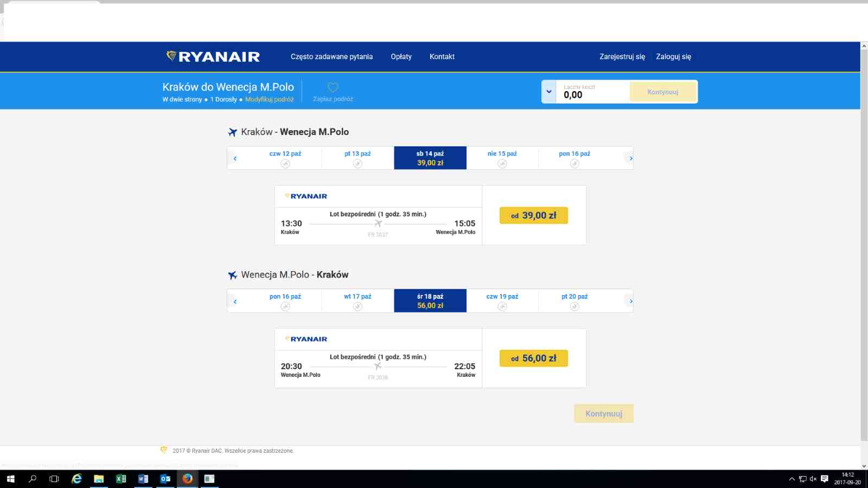868x488 pixels.
Task: Switch to Firefox in taskbar
Action: (x=187, y=479)
